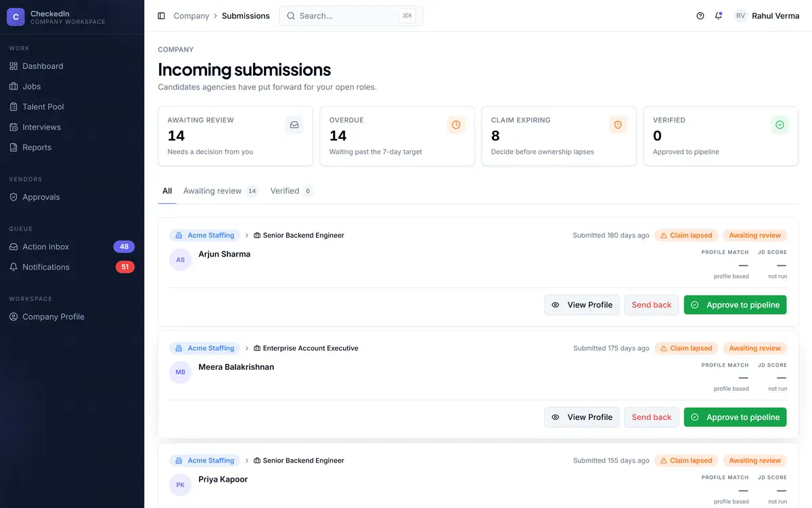Click briefcase icon beside Enterprise Account Executive

click(x=257, y=348)
